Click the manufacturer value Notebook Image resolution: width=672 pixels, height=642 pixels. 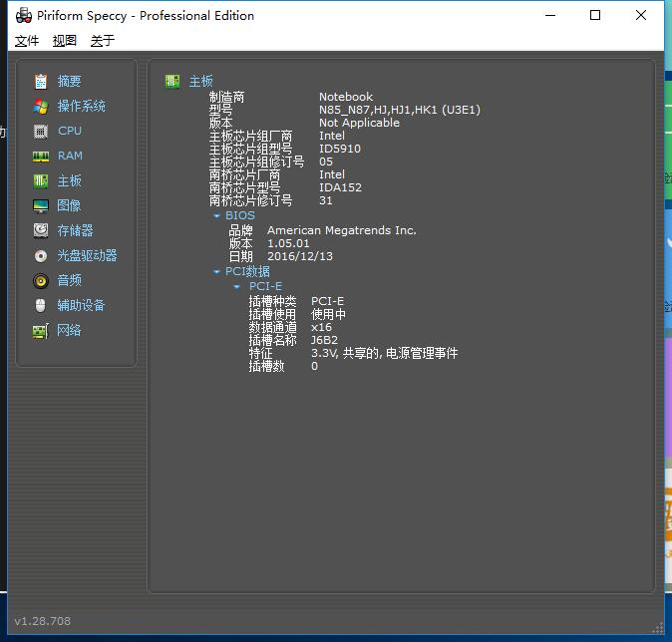click(x=346, y=97)
